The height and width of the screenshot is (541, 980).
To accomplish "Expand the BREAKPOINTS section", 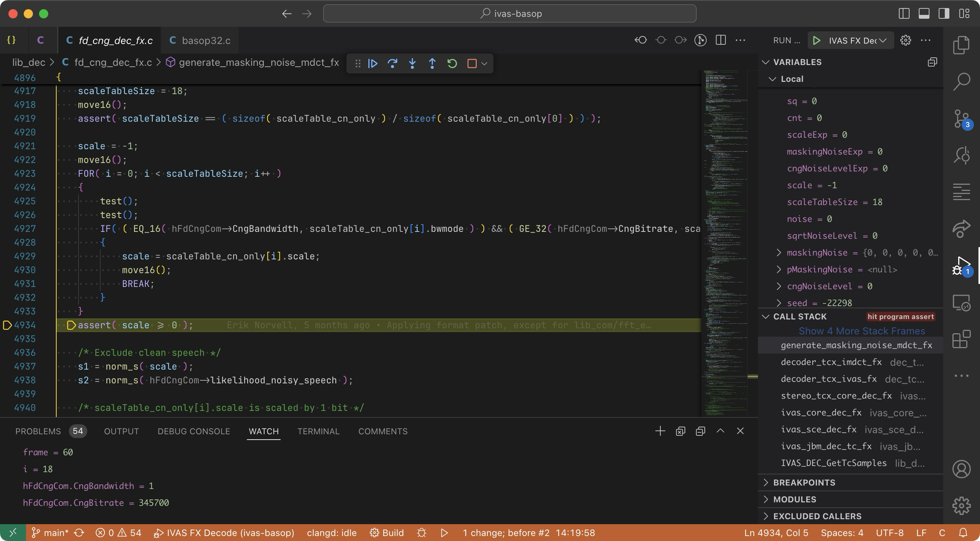I will click(804, 482).
